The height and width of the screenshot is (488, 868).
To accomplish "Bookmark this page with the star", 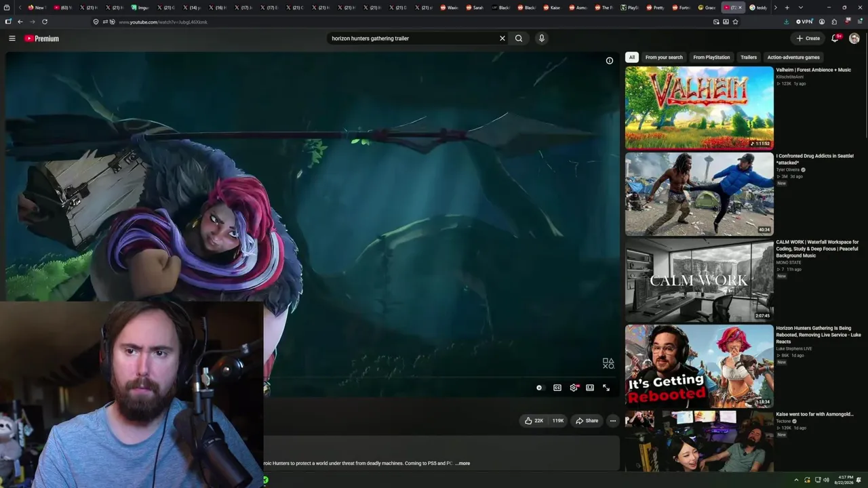I will click(x=735, y=22).
